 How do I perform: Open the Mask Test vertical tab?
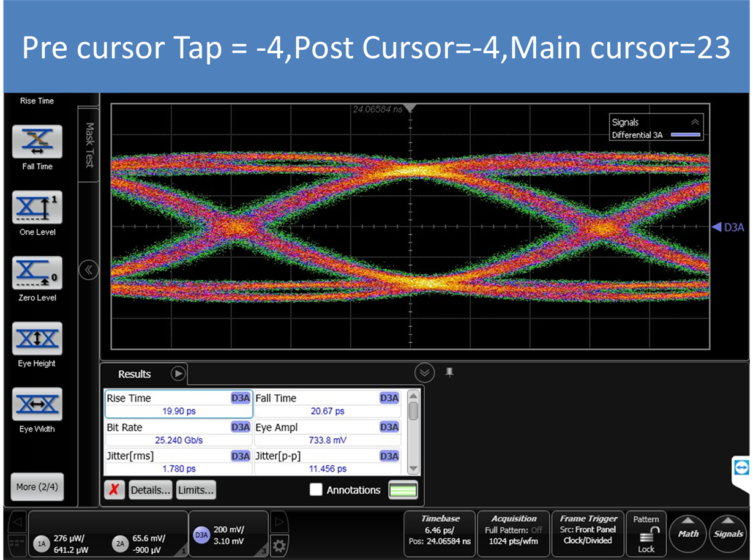click(89, 144)
